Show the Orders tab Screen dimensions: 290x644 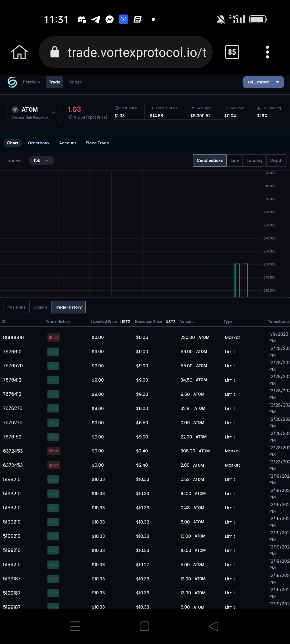pyautogui.click(x=40, y=307)
